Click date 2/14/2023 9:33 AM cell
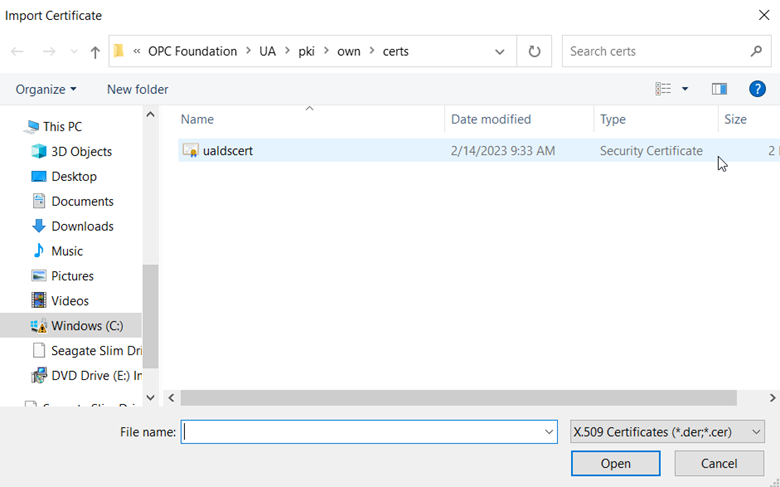Image resolution: width=780 pixels, height=487 pixels. coord(502,151)
